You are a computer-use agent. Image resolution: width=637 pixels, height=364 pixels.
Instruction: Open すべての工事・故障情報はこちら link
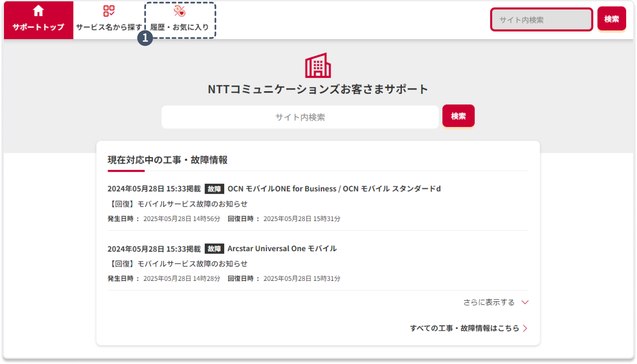469,328
